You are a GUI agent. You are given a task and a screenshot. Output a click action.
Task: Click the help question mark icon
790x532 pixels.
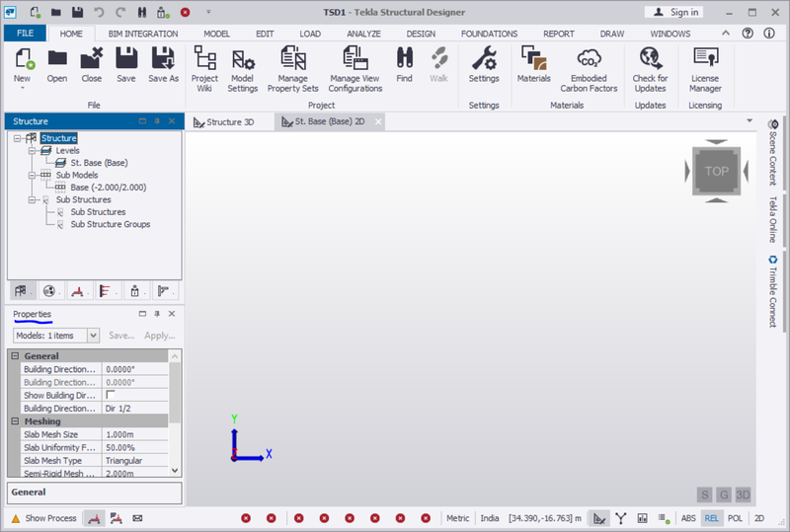748,34
